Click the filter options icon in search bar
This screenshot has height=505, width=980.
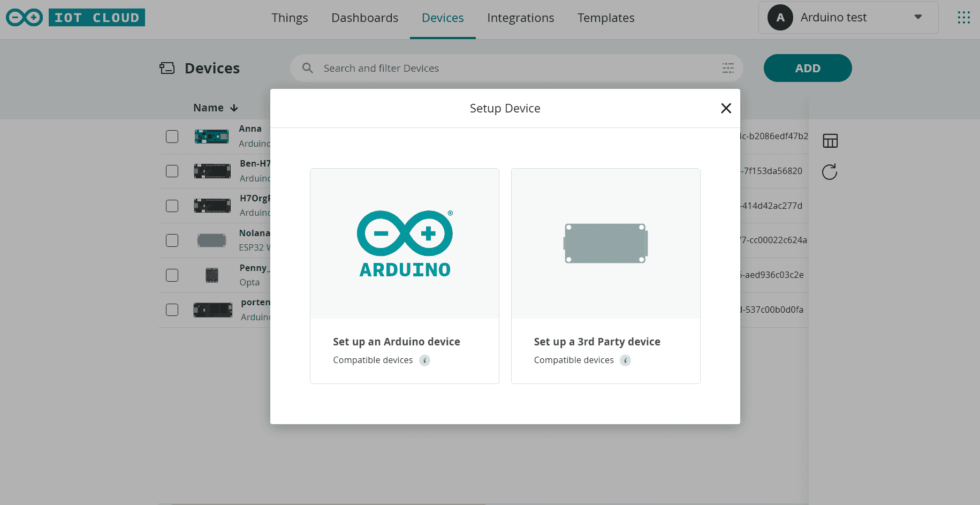(x=728, y=68)
